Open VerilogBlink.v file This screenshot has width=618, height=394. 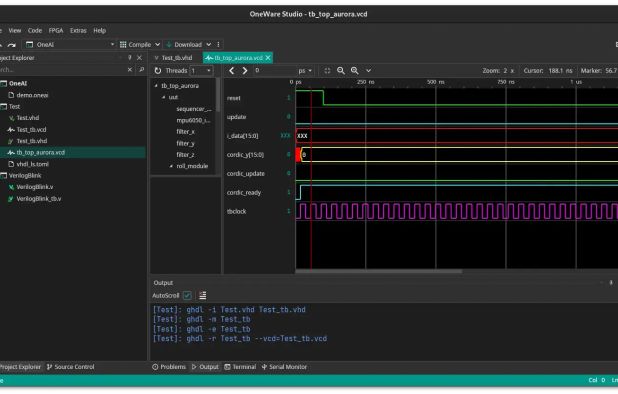[x=35, y=187]
